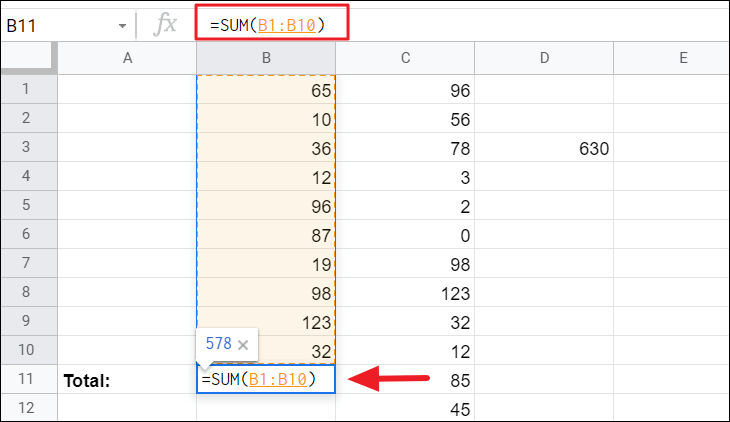Select column C header

405,58
